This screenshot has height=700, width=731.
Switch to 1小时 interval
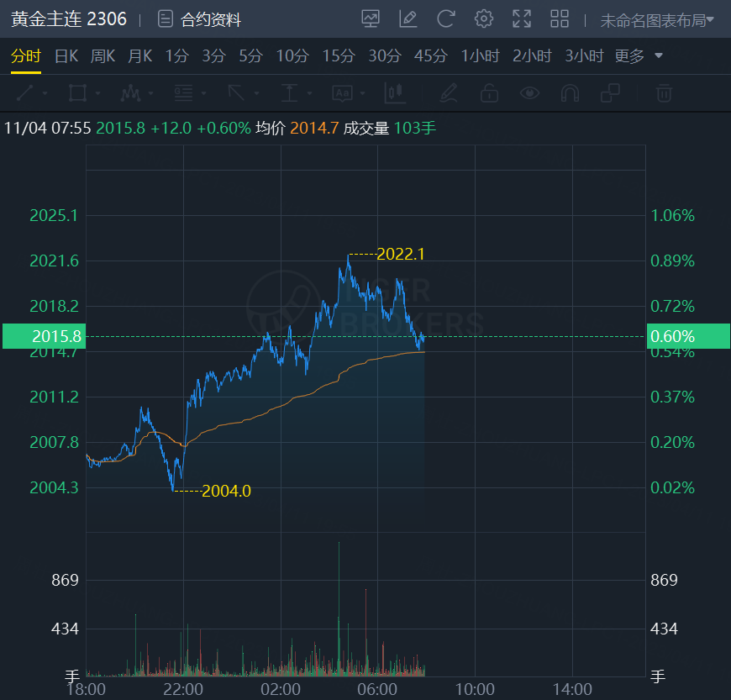480,56
